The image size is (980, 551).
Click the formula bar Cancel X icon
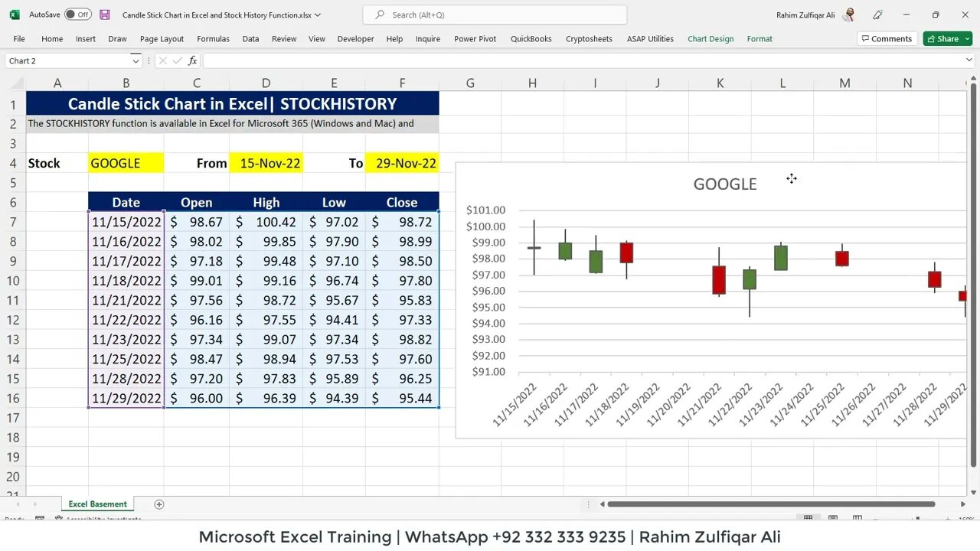(163, 60)
